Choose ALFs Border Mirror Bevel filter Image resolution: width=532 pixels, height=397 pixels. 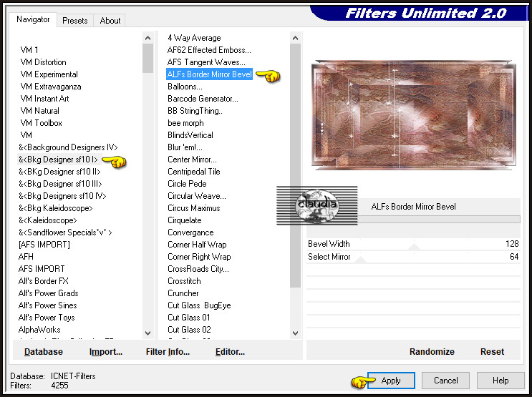click(209, 74)
